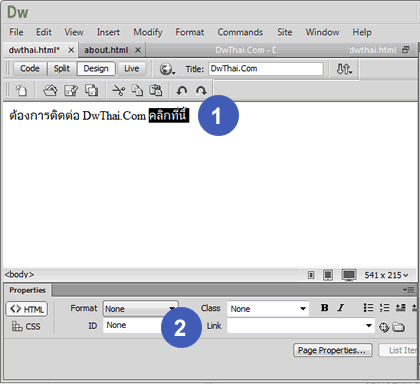Browse for file using folder icon
Image resolution: width=420 pixels, height=384 pixels.
[398, 327]
